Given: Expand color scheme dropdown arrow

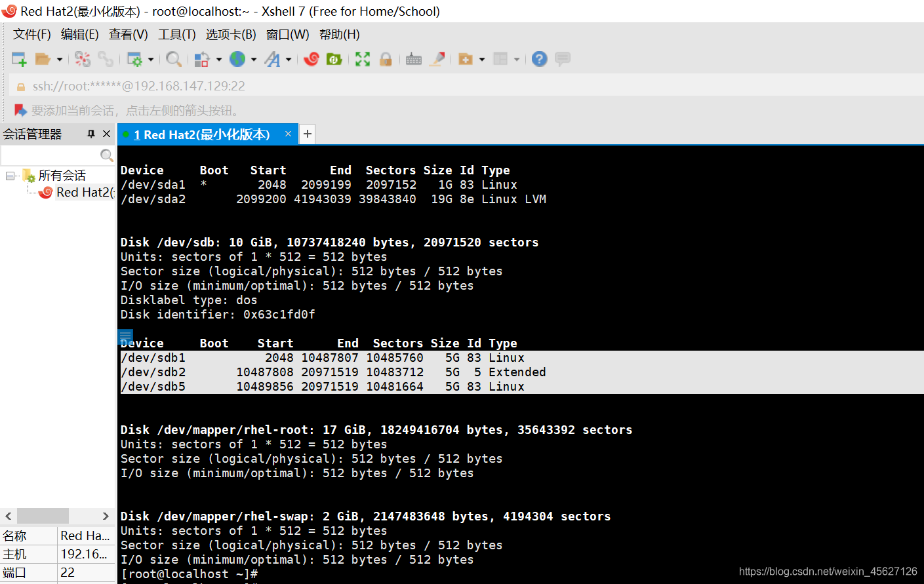Looking at the screenshot, I should (x=219, y=60).
